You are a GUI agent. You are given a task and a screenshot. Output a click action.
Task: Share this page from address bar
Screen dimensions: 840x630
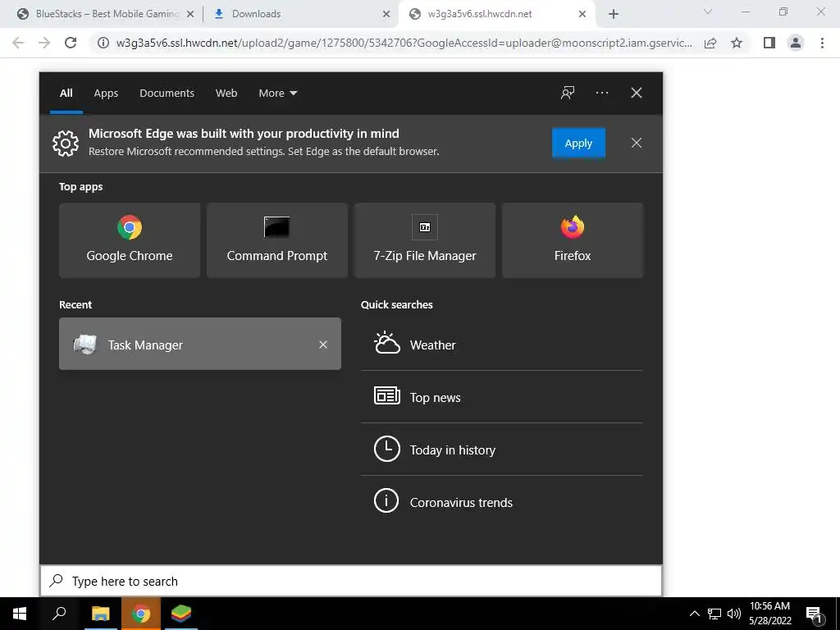[x=710, y=43]
